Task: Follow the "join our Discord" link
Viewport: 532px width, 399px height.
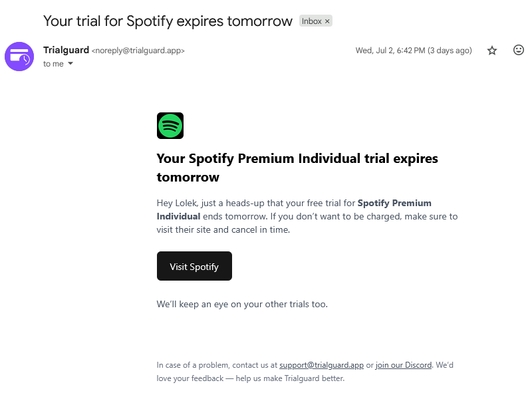Action: click(x=404, y=365)
